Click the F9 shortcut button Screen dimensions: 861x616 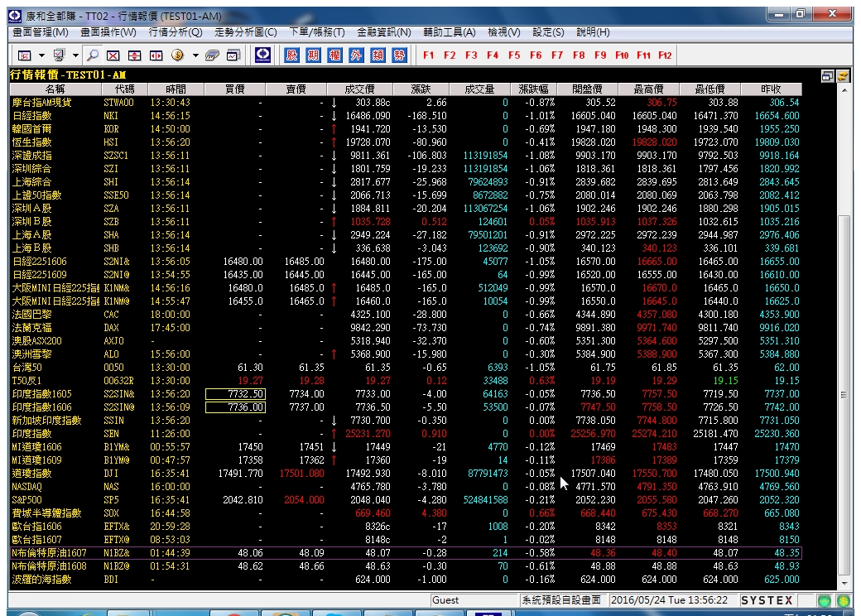600,55
